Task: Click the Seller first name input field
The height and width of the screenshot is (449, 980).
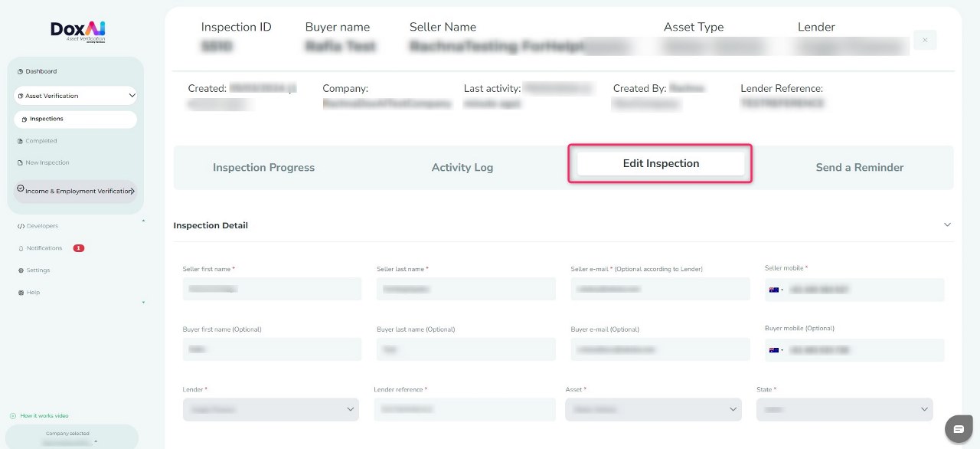Action: [x=271, y=289]
